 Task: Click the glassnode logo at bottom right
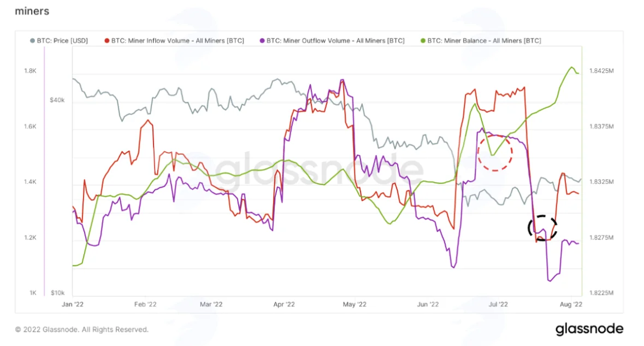coord(589,329)
